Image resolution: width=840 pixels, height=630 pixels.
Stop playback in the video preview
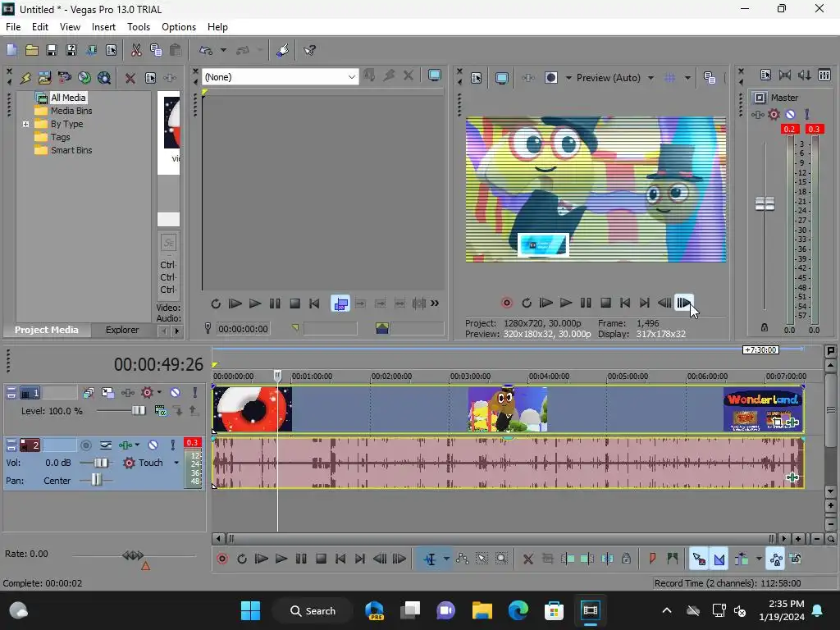pyautogui.click(x=605, y=304)
